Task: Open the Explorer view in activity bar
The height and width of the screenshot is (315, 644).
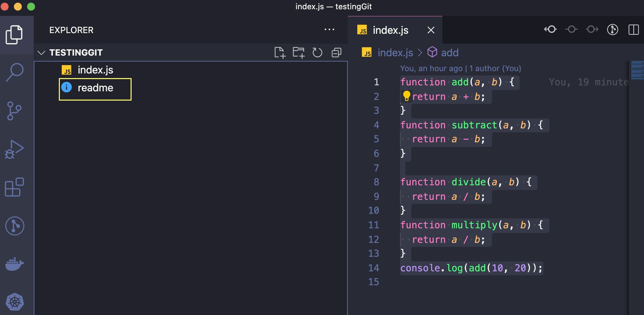Action: tap(14, 34)
